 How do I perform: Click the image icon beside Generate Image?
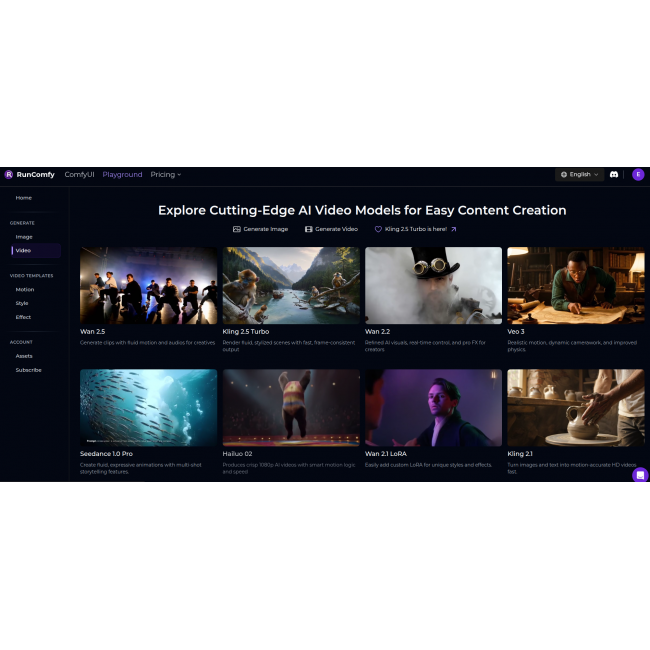[237, 229]
